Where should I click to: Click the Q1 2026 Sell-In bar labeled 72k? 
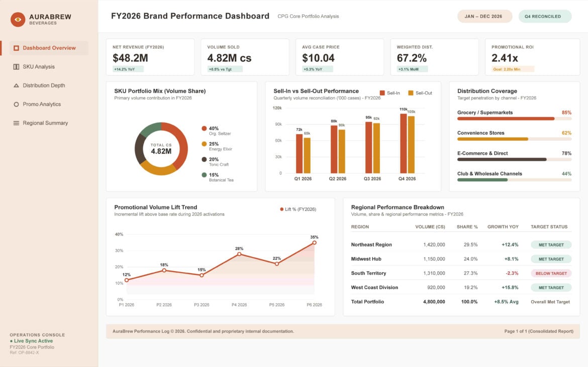point(299,154)
